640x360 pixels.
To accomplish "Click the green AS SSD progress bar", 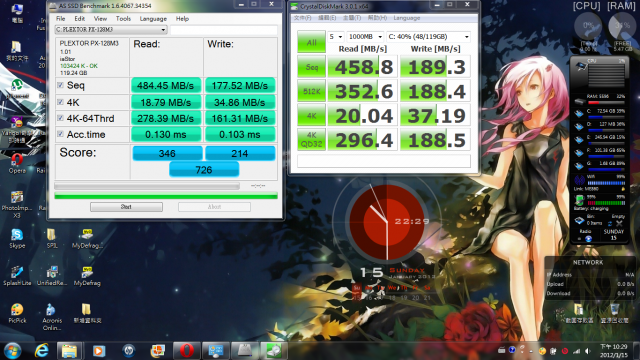I will point(166,196).
